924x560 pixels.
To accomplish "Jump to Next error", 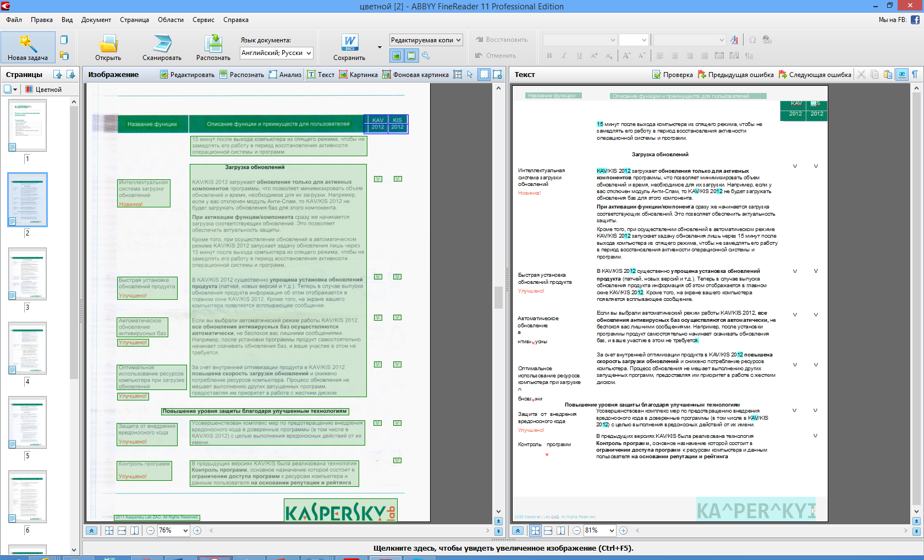I will pos(815,75).
